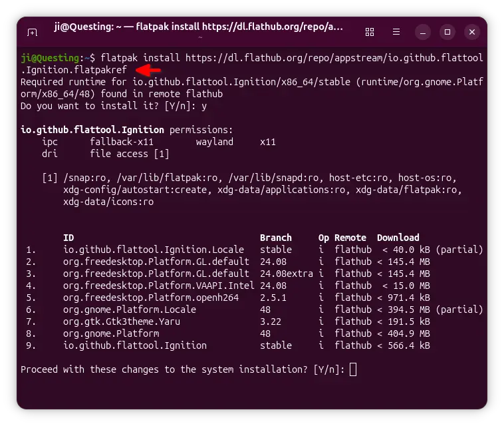Click the tab overview grid icon
504x426 pixels.
(x=370, y=32)
